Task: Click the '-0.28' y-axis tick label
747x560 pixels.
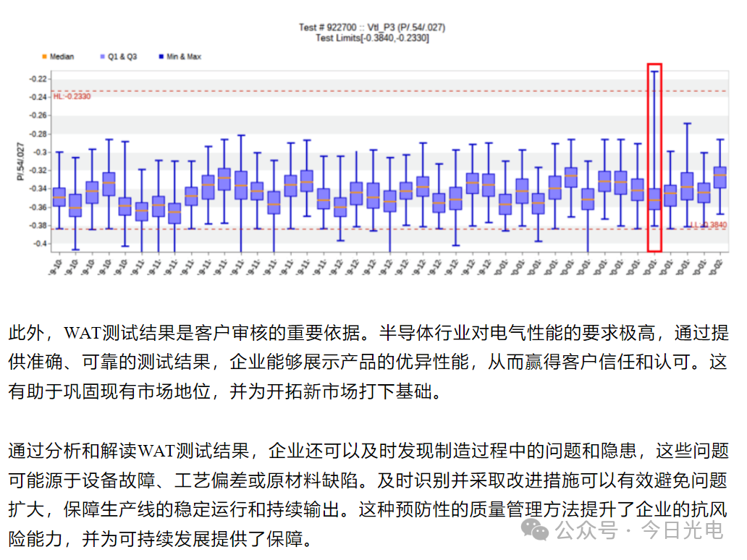Action: [38, 135]
